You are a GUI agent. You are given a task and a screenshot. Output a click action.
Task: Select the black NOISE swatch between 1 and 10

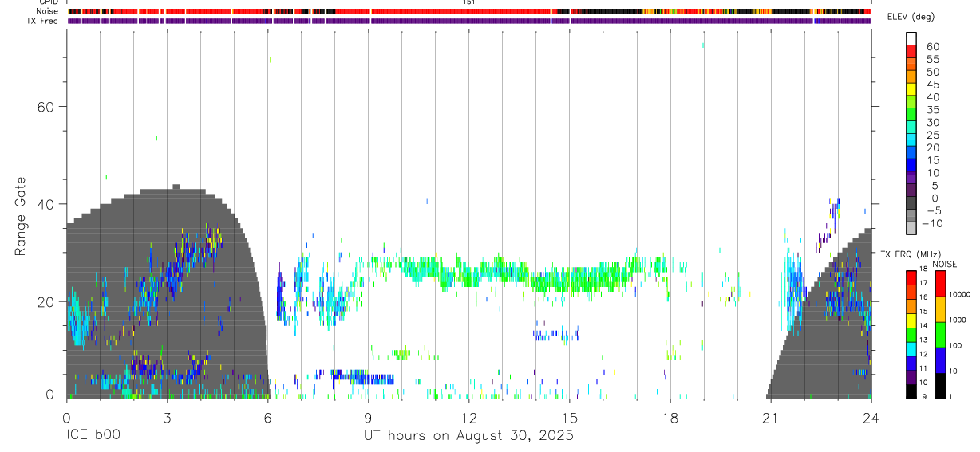pos(941,386)
